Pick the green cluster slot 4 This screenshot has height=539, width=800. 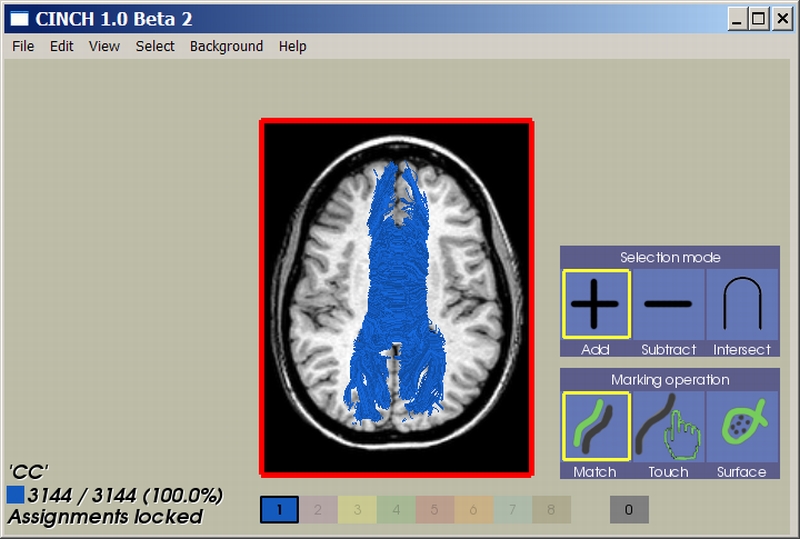396,510
